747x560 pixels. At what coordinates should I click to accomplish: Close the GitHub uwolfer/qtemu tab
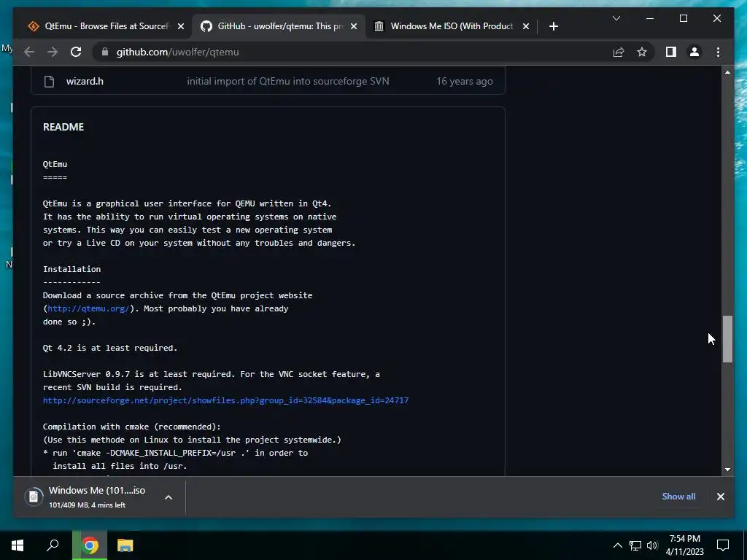pos(354,26)
